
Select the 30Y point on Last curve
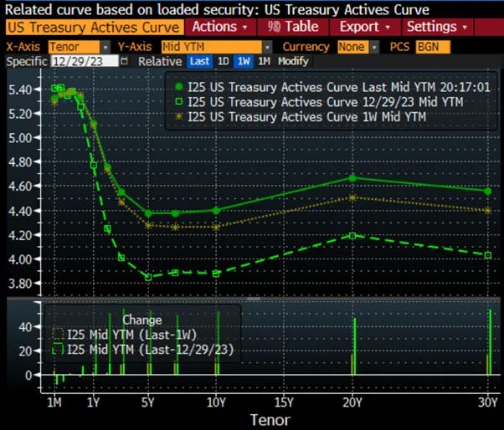[x=488, y=192]
